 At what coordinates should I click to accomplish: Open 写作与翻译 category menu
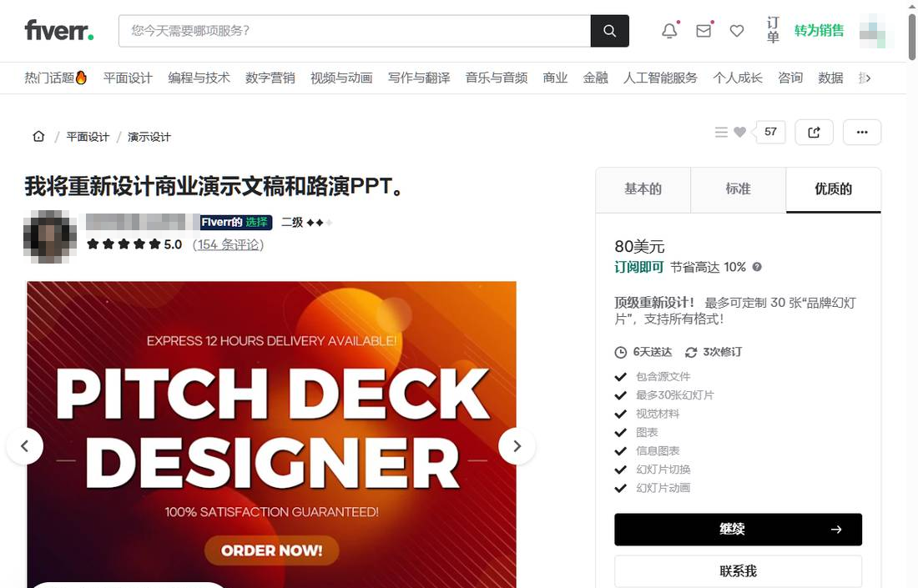[x=419, y=78]
